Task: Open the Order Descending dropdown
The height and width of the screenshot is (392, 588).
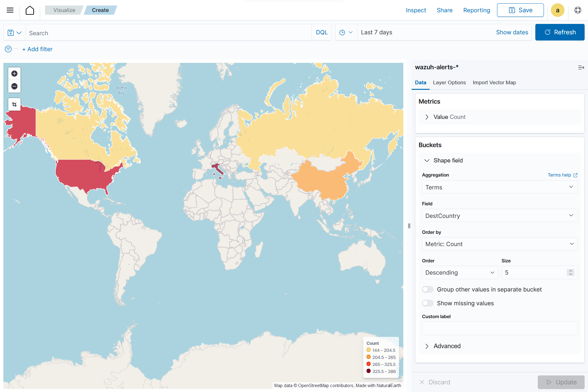Action: 458,272
